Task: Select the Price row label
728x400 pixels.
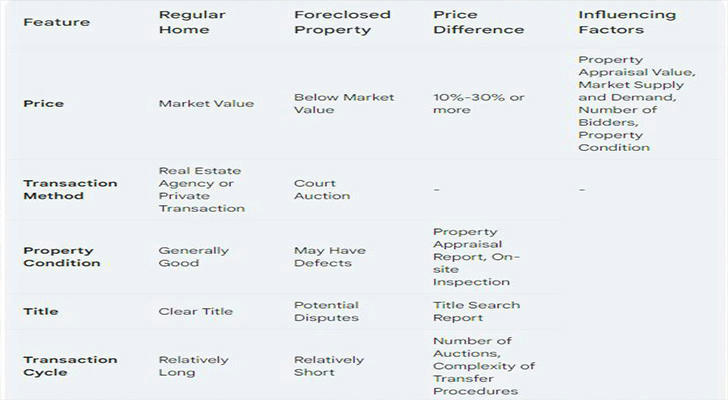Action: coord(44,103)
